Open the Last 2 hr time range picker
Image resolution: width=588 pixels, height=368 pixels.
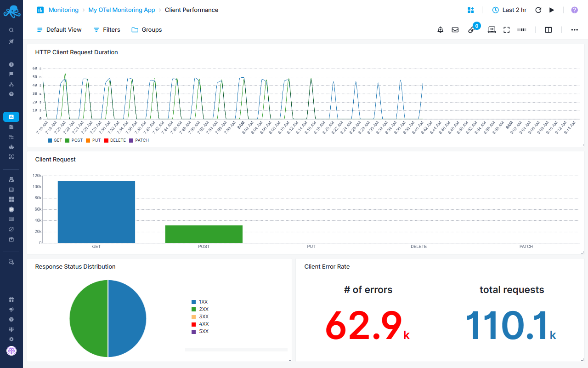click(509, 10)
